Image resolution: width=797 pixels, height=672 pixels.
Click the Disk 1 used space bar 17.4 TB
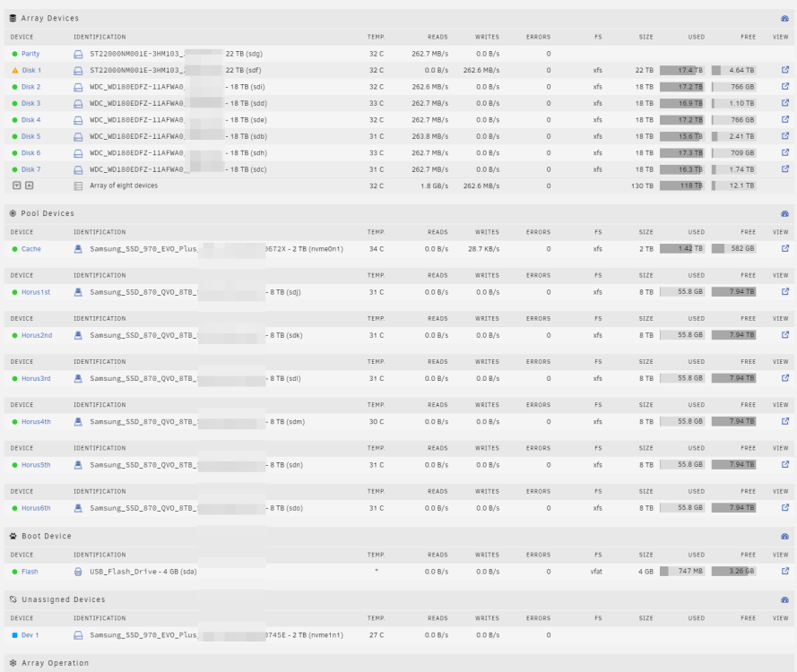(682, 70)
